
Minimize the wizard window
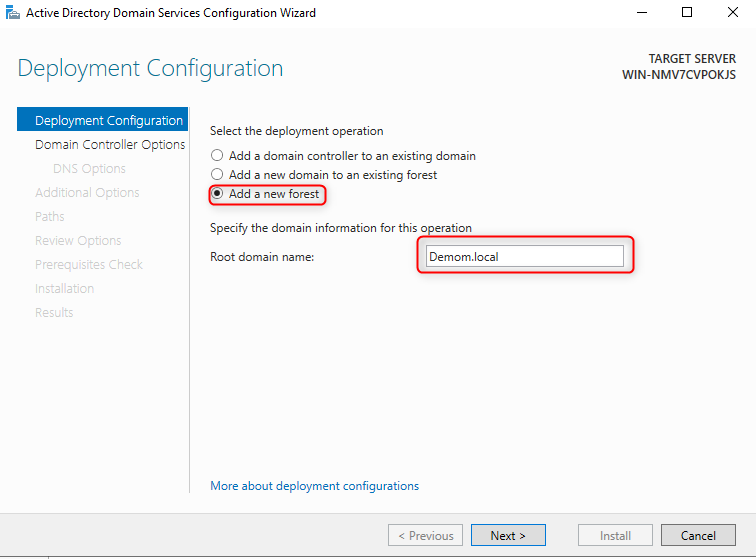click(x=642, y=13)
